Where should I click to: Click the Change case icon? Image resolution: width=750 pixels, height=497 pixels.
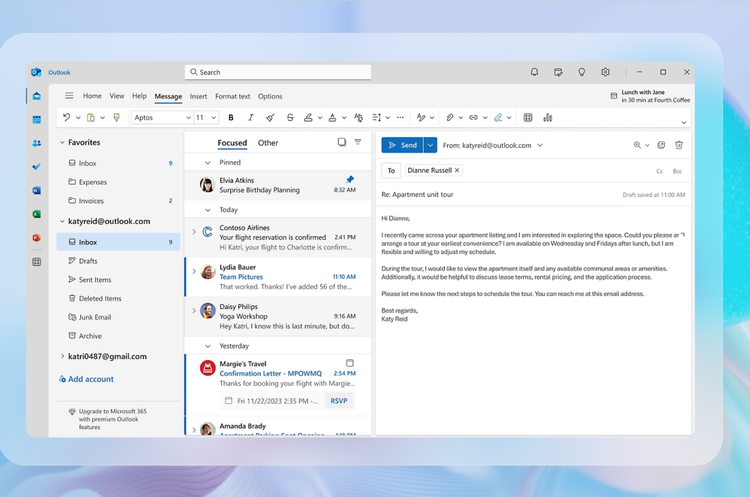[x=358, y=117]
